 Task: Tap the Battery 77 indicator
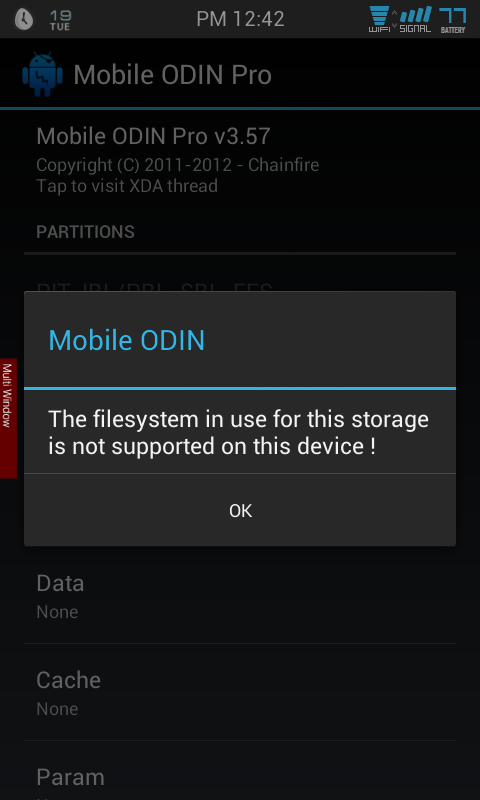[453, 19]
